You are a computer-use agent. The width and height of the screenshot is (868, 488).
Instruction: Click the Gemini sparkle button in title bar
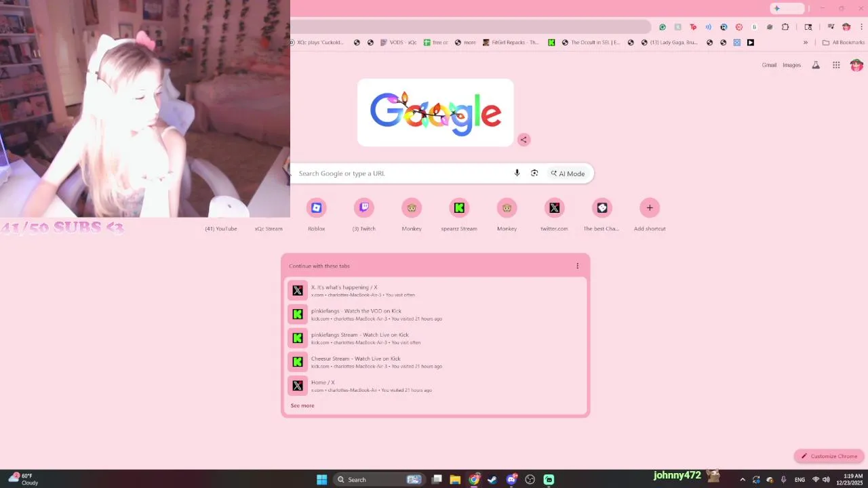pyautogui.click(x=787, y=8)
